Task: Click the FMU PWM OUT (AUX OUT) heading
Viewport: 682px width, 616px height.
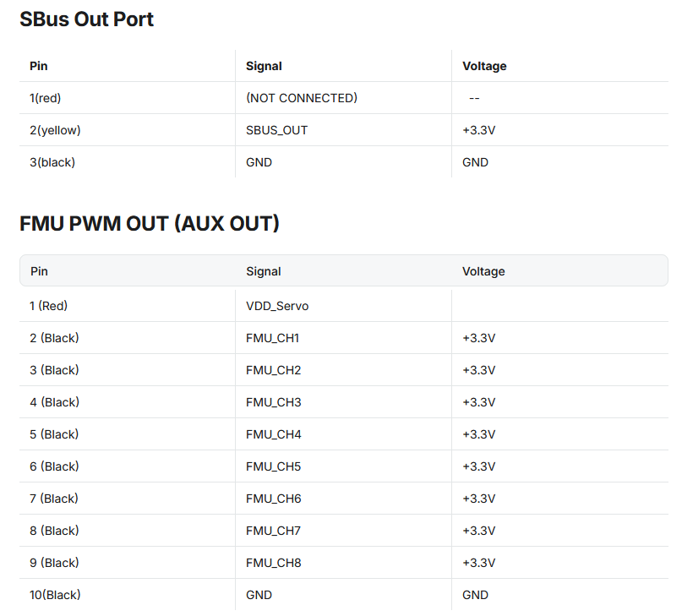Action: coord(149,224)
